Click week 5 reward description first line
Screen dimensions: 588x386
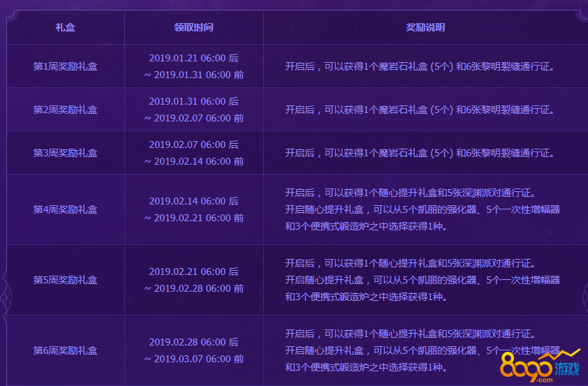410,263
